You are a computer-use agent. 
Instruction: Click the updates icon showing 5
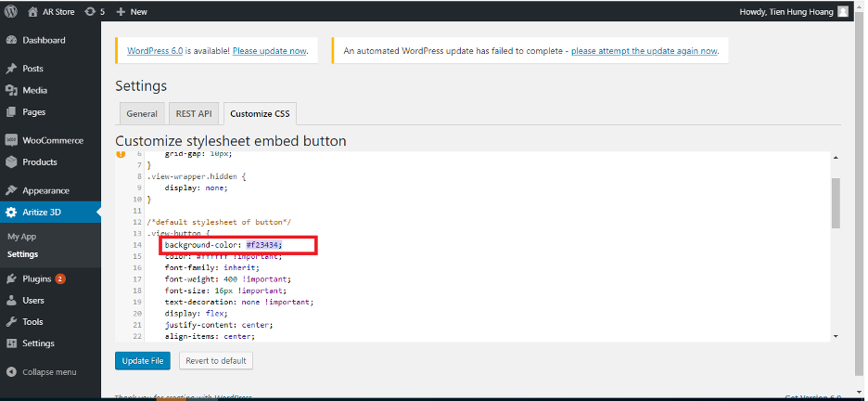(90, 12)
